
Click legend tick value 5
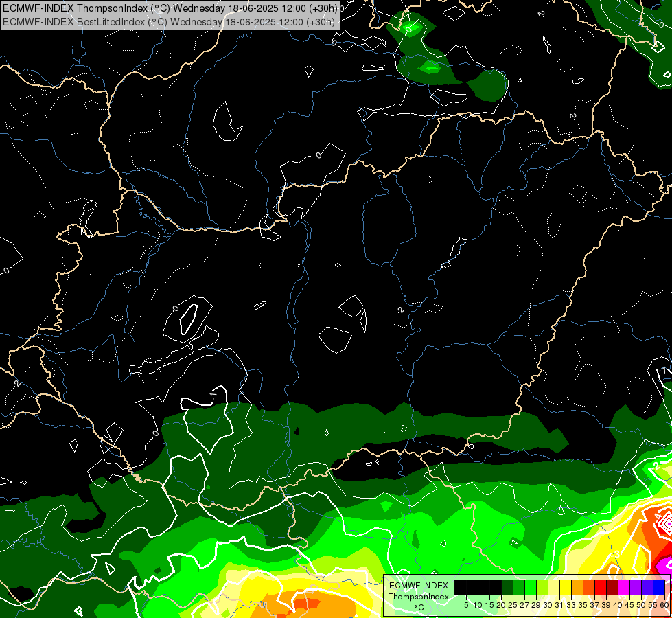[x=466, y=605]
